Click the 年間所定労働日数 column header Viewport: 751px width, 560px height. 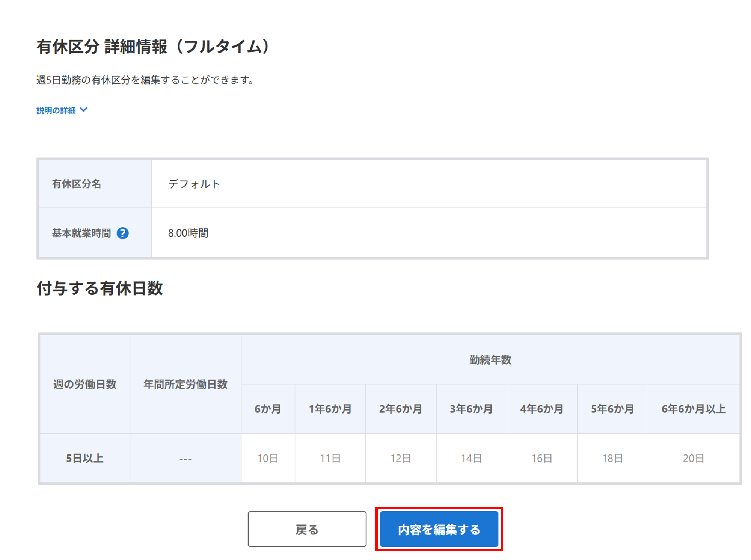coord(185,384)
